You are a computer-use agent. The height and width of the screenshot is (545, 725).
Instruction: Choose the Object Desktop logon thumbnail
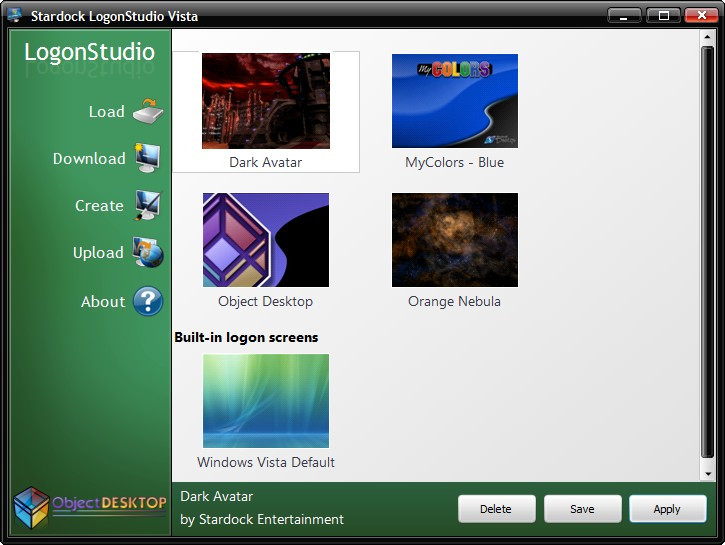(266, 240)
